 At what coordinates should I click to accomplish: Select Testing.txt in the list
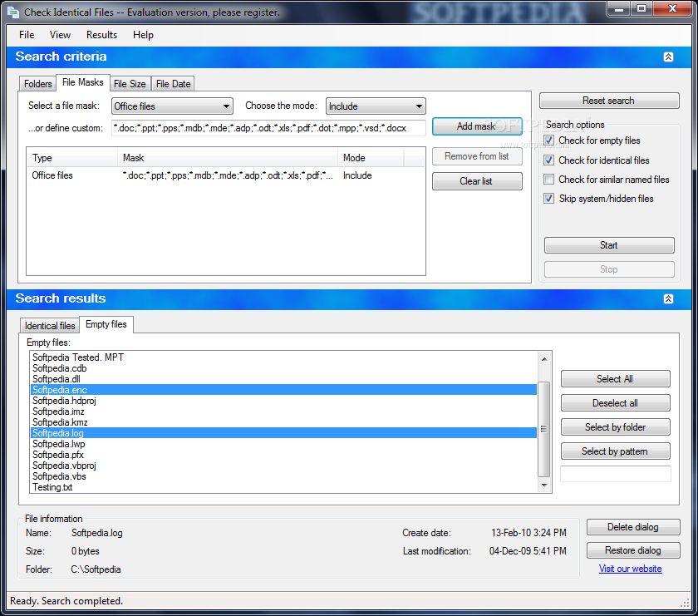[x=284, y=487]
